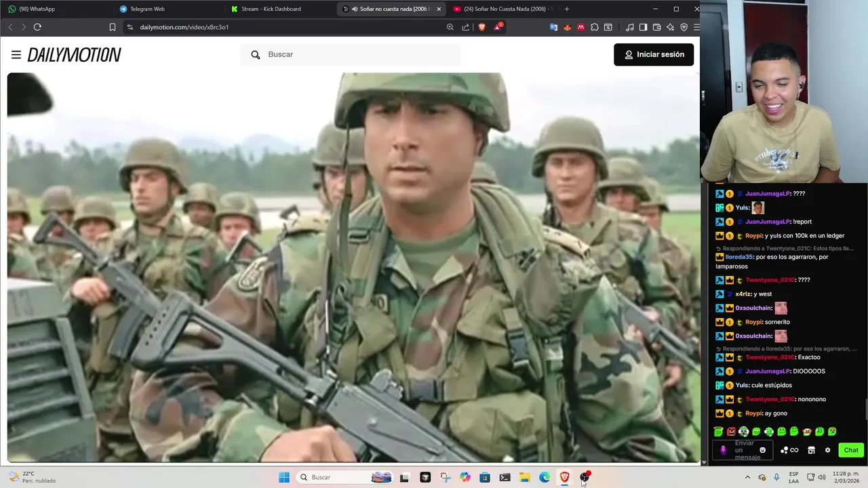Open the Brave browser main menu

[696, 27]
